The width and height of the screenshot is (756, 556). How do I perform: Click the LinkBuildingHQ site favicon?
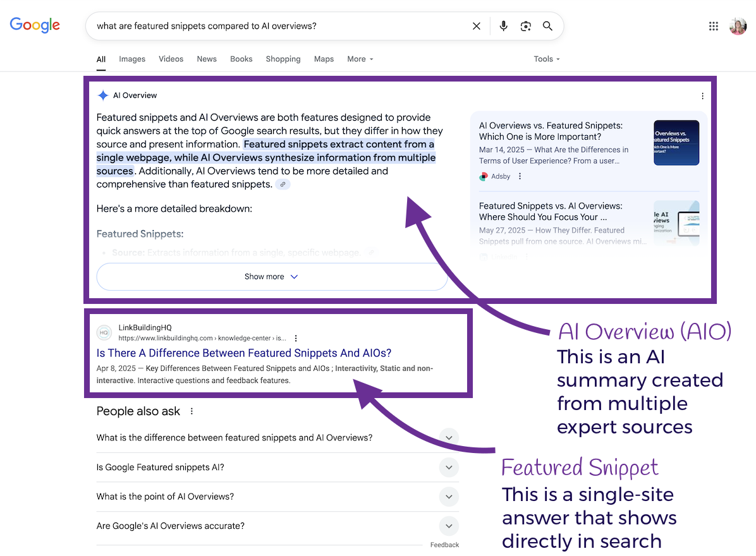click(x=104, y=332)
